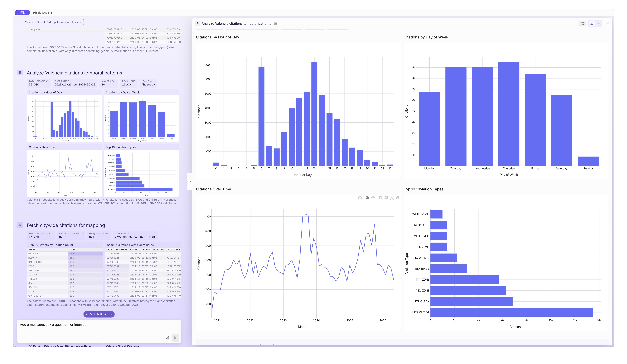Switch to the grid layout view
Viewport: 627px width, 364px height.
point(582,24)
